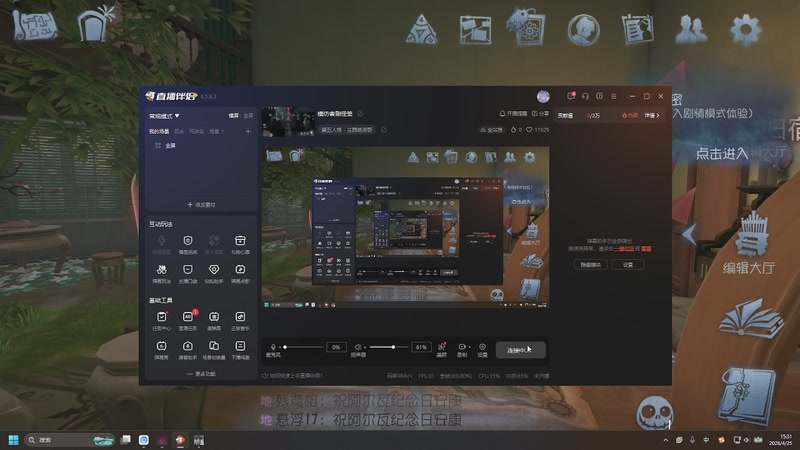Click the triangle eye icon in the game's top bar
800x450 pixels.
(421, 30)
